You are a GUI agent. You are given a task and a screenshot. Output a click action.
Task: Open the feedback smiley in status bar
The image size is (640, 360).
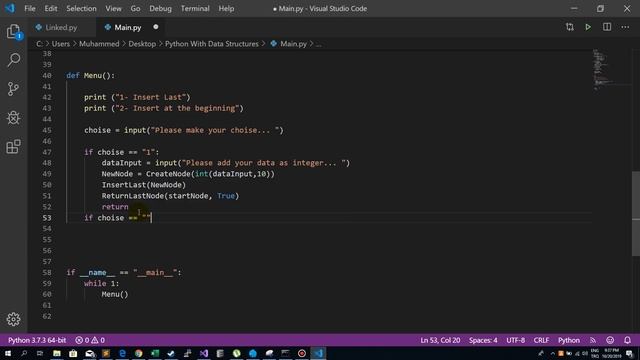point(610,340)
